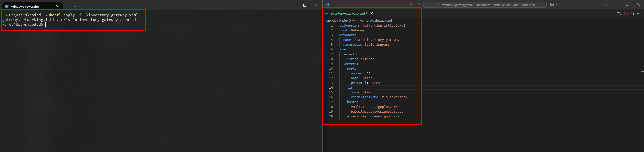
Task: Click 'name: https' on line 12
Action: [x=362, y=78]
